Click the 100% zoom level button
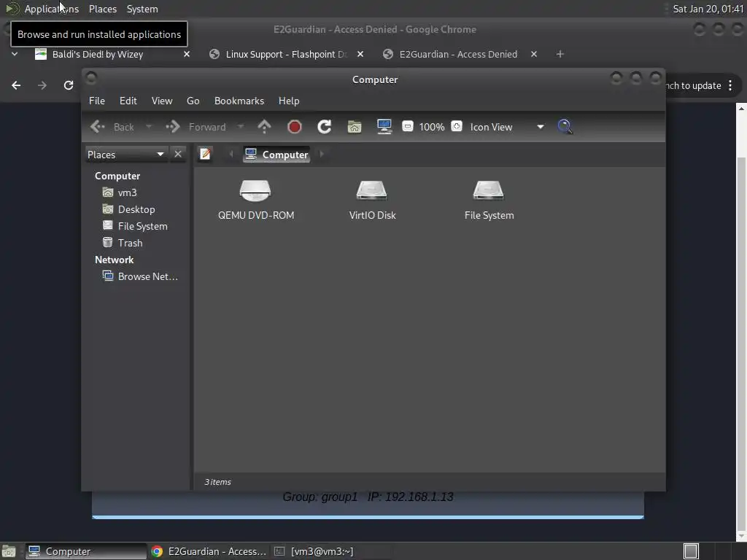The height and width of the screenshot is (560, 747). (432, 127)
